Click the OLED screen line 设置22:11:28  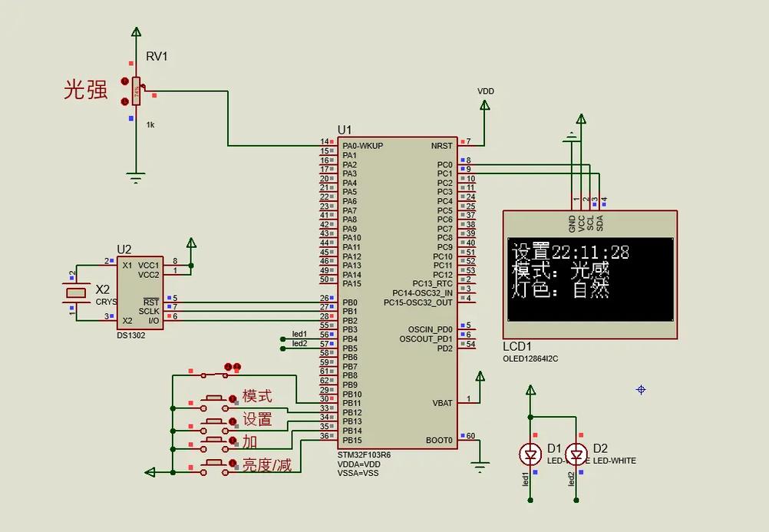click(x=570, y=252)
